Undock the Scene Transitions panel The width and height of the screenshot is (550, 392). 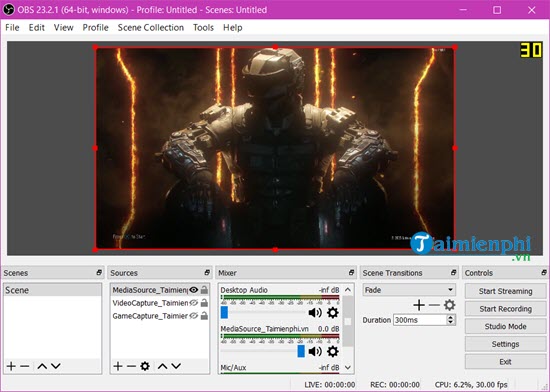pyautogui.click(x=454, y=272)
